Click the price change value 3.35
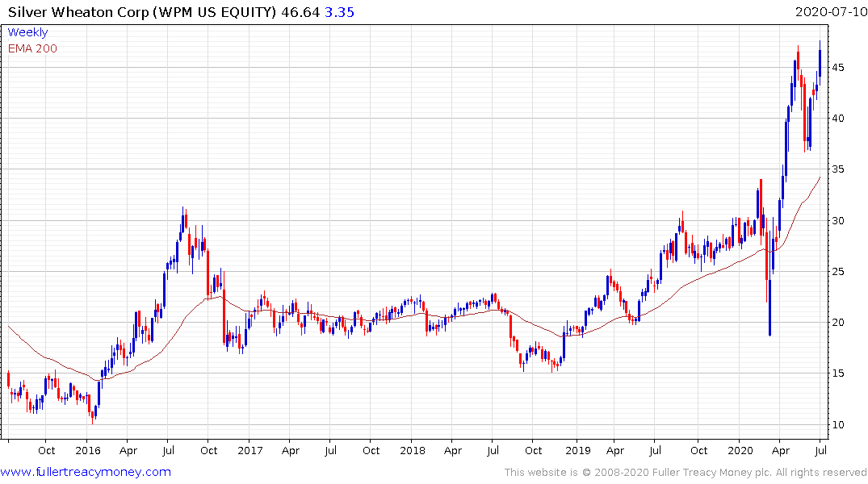 (x=339, y=12)
